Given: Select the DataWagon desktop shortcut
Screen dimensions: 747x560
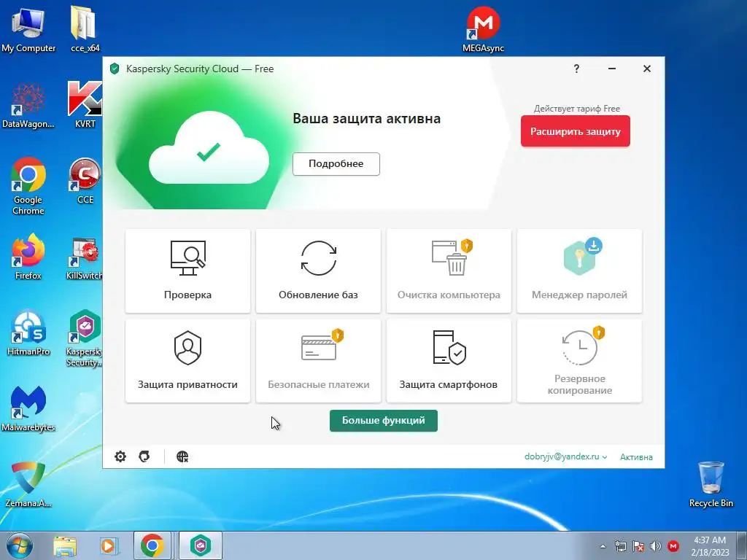Looking at the screenshot, I should tap(28, 106).
